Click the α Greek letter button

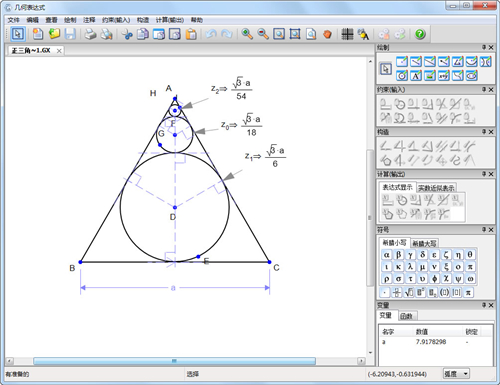386,255
